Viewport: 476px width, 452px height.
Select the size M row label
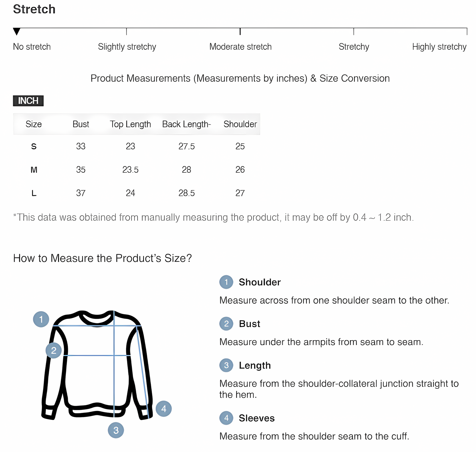(x=34, y=170)
